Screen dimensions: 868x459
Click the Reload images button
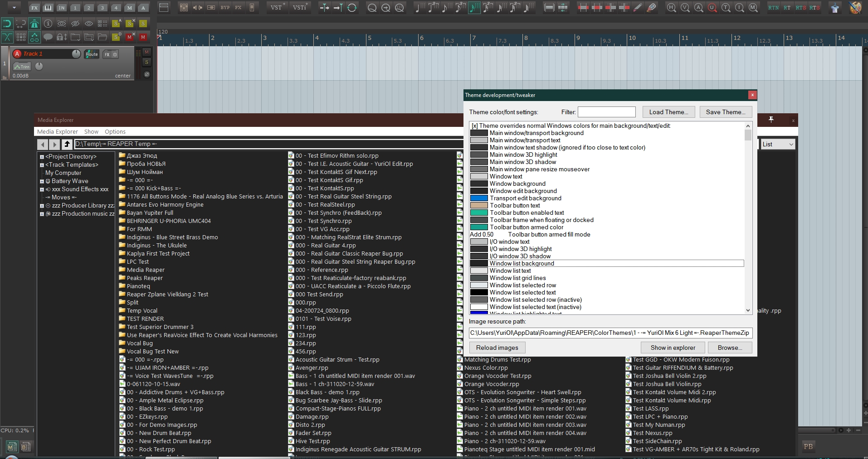click(x=497, y=348)
